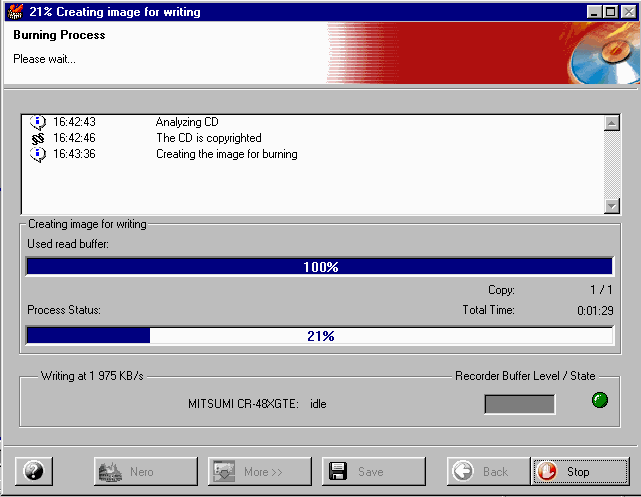Screen dimensions: 641x497
Task: Click the Used read buffer progress bar
Action: 320,267
